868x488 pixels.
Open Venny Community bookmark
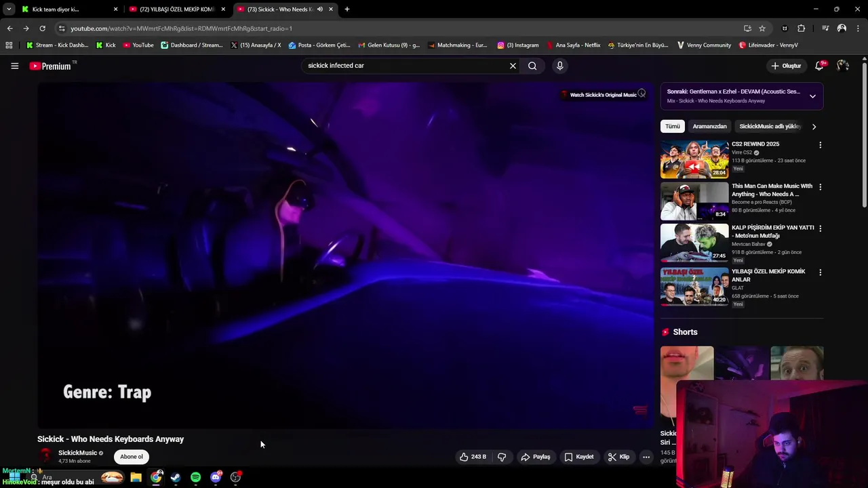coord(704,45)
